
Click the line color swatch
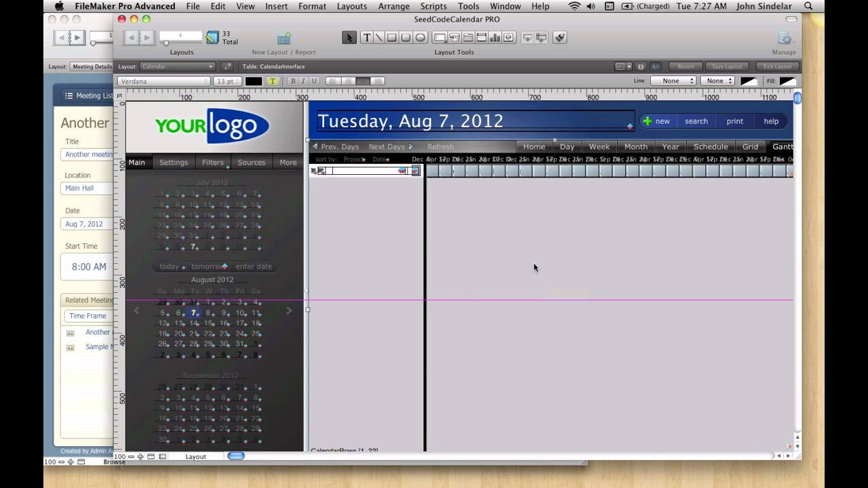pyautogui.click(x=749, y=81)
